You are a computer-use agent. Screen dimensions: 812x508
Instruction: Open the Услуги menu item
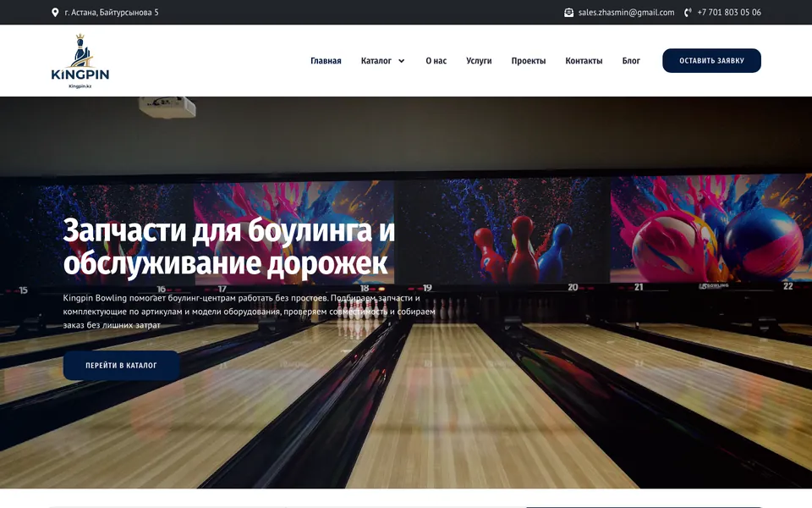tap(479, 61)
